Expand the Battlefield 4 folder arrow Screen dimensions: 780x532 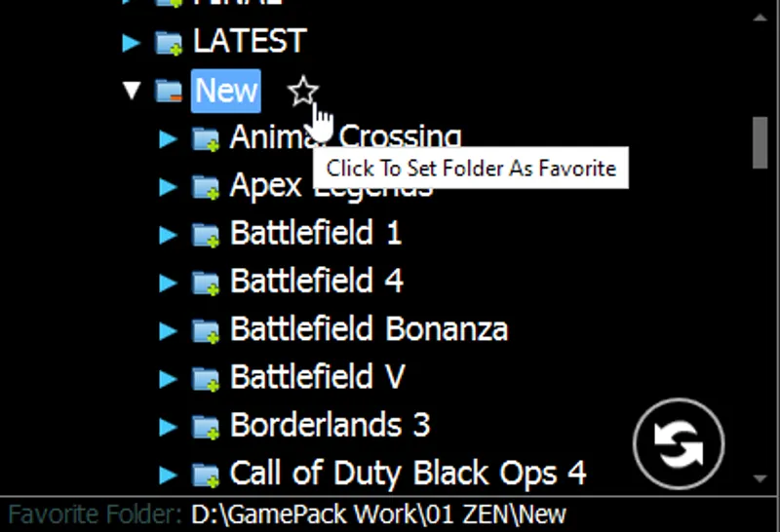point(168,283)
